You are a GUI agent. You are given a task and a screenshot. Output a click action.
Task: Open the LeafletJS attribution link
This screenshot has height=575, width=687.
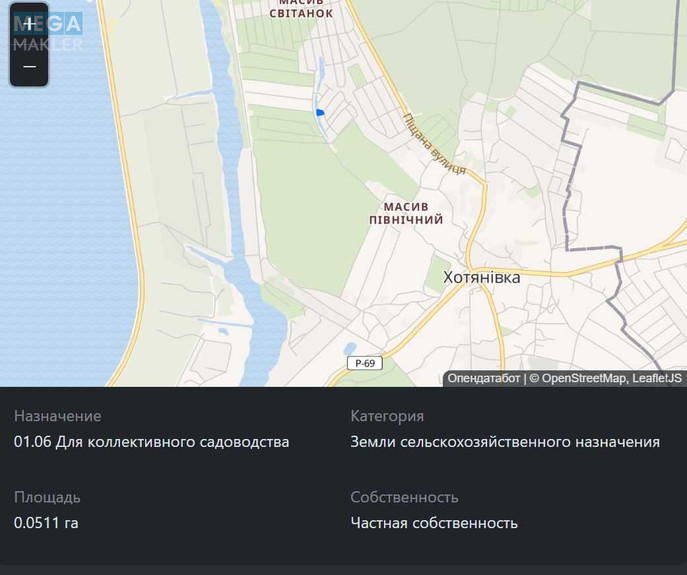tap(657, 379)
